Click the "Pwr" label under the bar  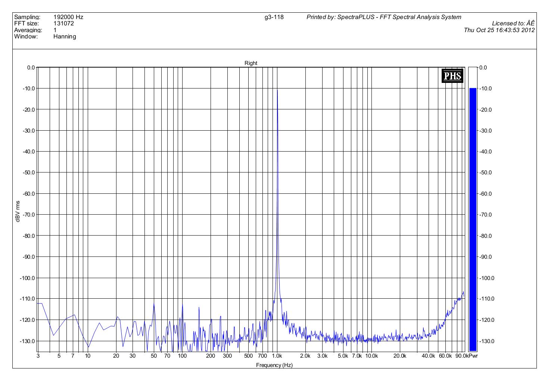473,356
